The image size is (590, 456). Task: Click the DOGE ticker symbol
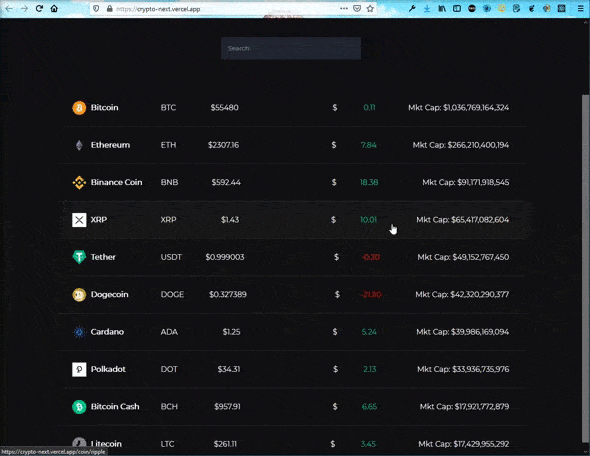click(x=172, y=294)
